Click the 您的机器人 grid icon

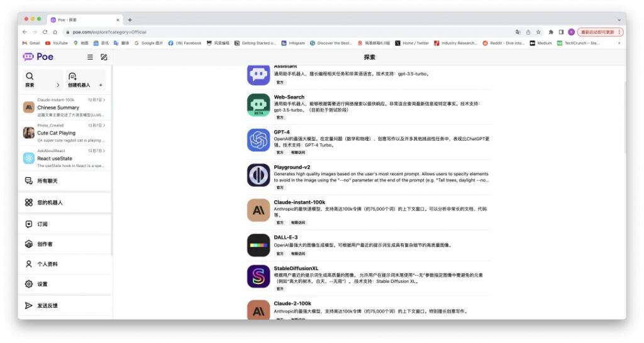click(x=29, y=203)
